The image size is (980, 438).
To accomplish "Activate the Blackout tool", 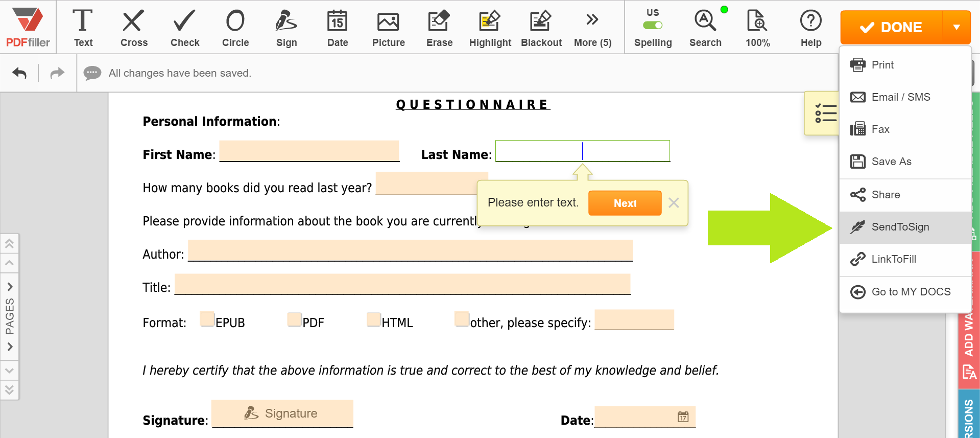I will point(541,28).
